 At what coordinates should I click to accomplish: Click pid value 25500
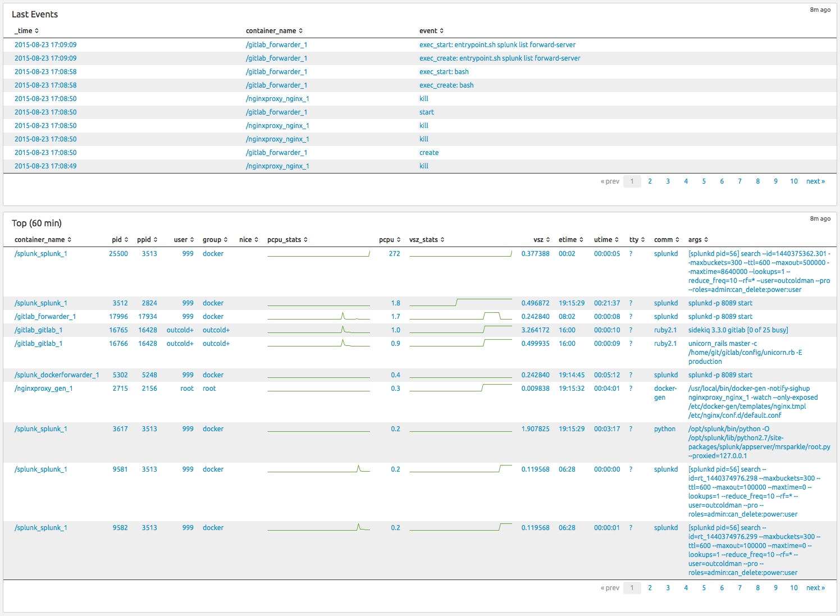point(118,254)
